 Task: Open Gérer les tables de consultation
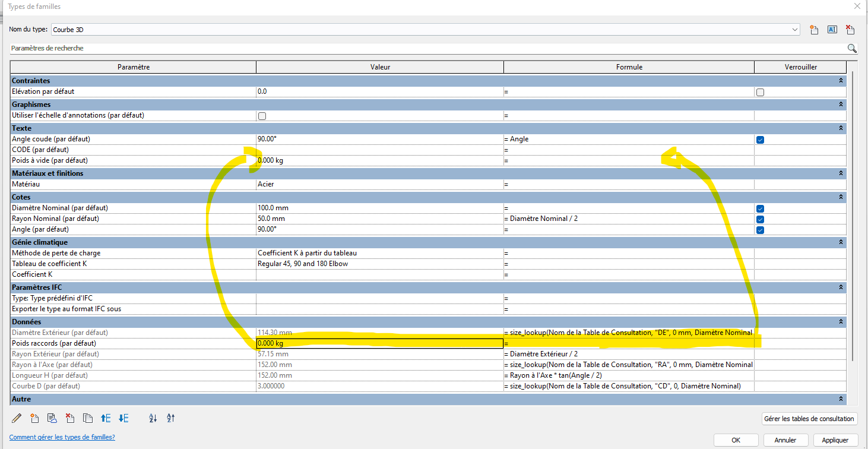(x=809, y=418)
